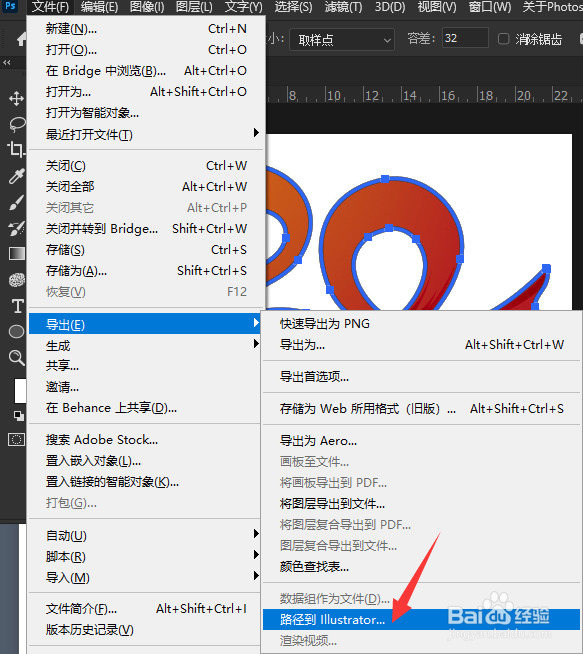583x654 pixels.
Task: Select the Crop tool
Action: tap(16, 149)
